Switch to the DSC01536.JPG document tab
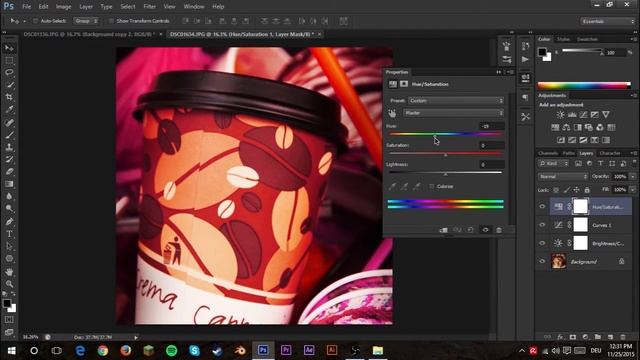640x360 pixels. (x=89, y=35)
